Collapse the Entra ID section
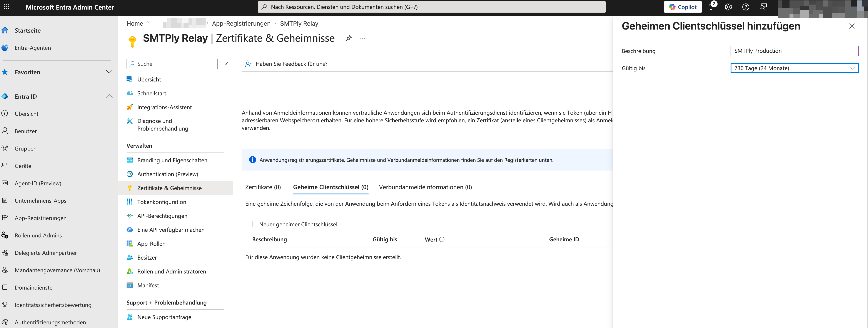Viewport: 868px width, 328px height. (x=109, y=96)
